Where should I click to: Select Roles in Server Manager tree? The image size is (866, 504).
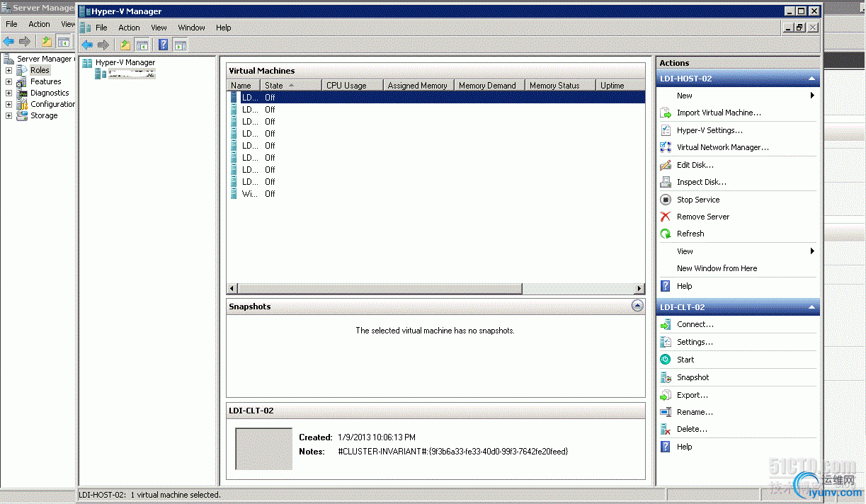[x=40, y=70]
